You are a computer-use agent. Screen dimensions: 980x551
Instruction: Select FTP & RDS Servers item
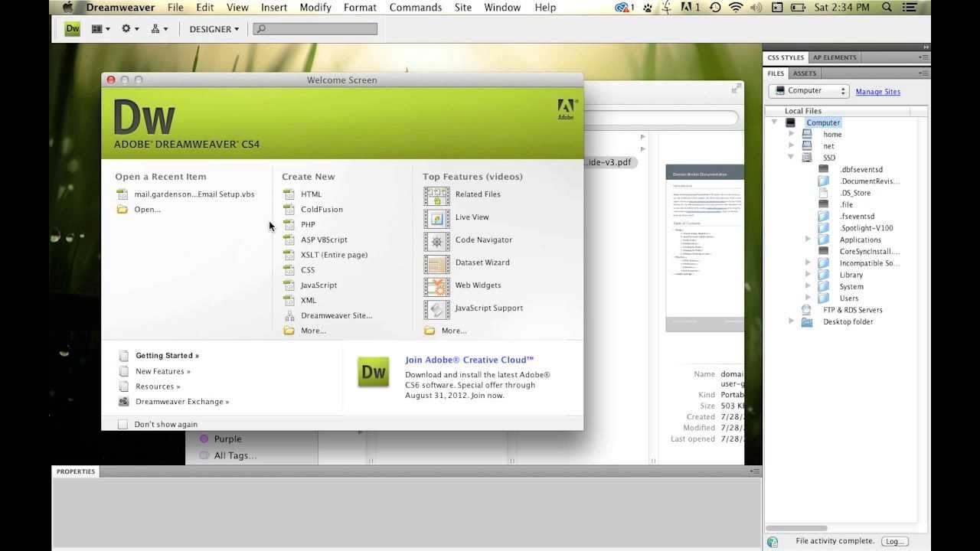click(852, 310)
